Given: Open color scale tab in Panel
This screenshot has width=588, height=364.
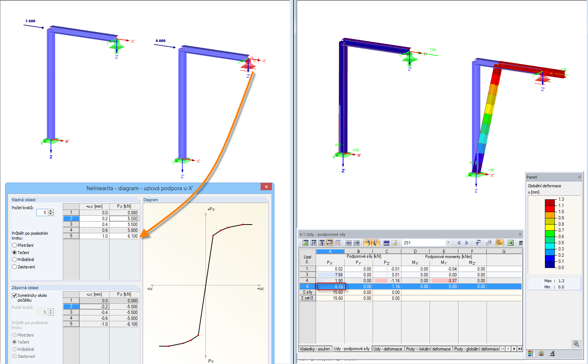Looking at the screenshot, I should (531, 353).
